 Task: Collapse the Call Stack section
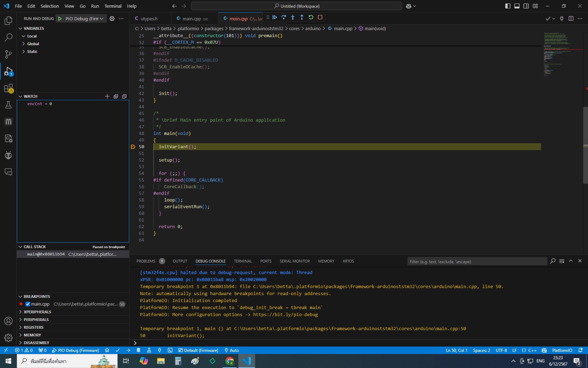(34, 247)
